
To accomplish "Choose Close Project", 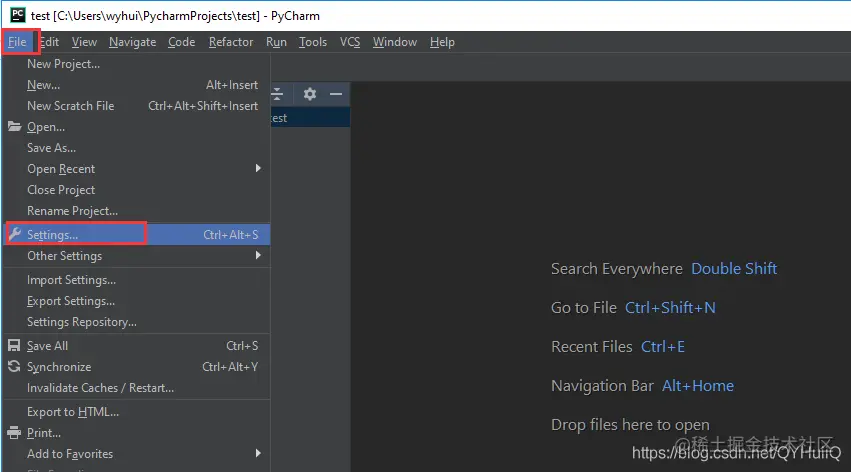I will click(137, 190).
